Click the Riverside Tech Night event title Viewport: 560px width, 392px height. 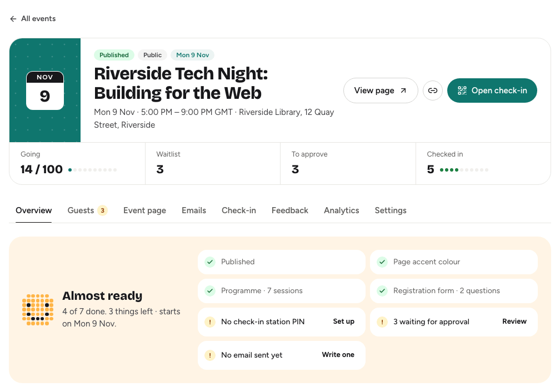coord(181,83)
